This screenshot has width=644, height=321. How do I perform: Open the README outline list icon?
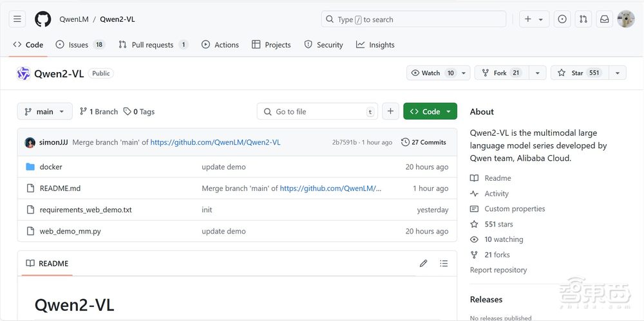(444, 263)
